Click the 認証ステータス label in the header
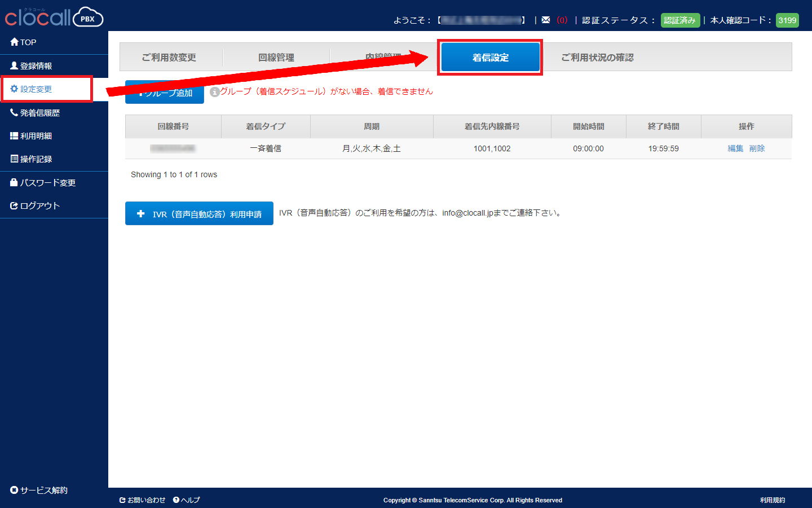The image size is (812, 508). click(619, 20)
